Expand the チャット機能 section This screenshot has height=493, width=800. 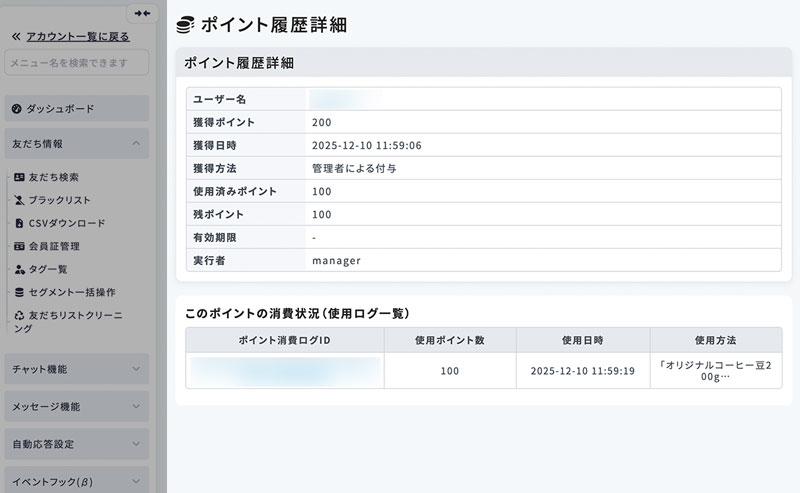136,369
